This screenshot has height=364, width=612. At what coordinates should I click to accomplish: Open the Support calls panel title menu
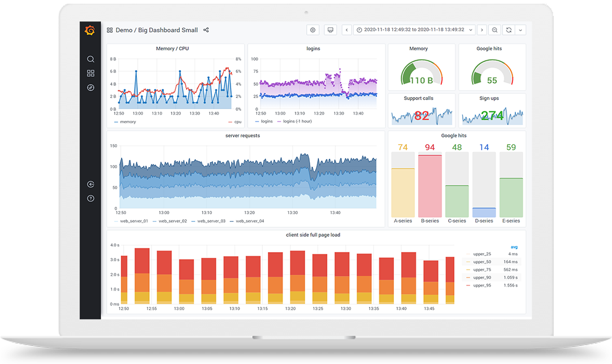[x=418, y=98]
